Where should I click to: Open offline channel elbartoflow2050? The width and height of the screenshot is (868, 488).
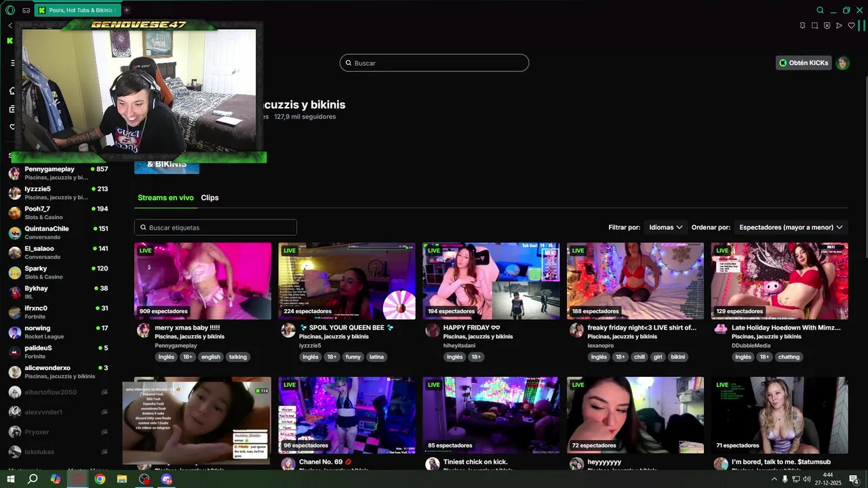58,392
